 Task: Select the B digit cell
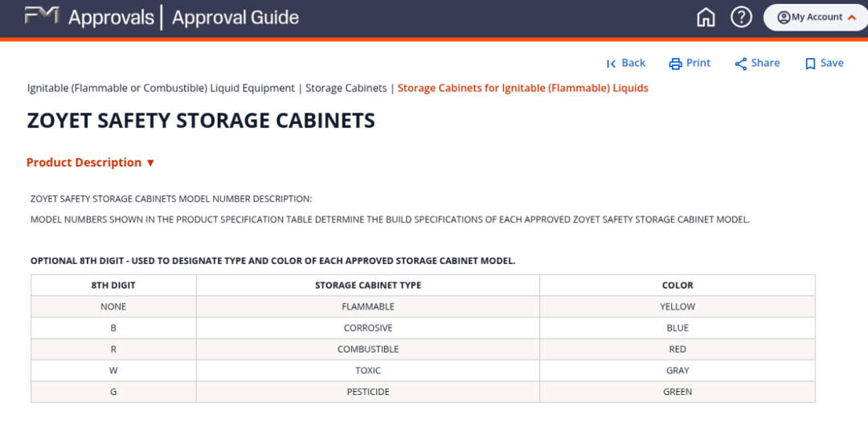point(113,328)
